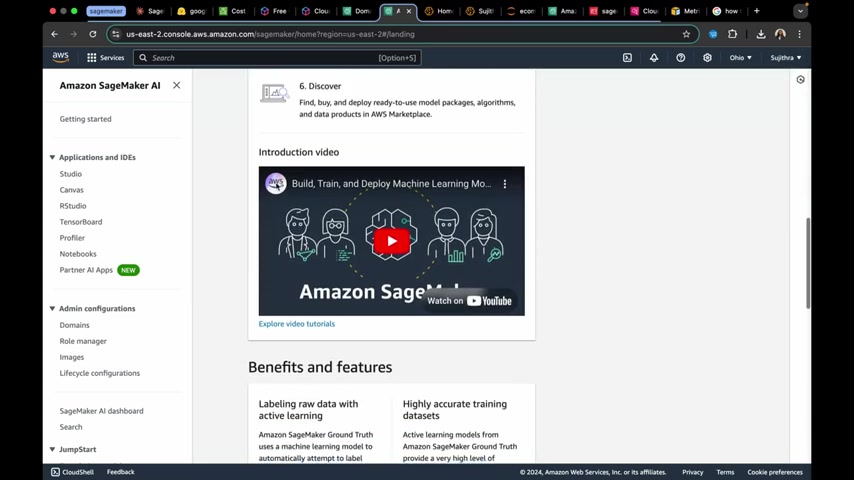The image size is (854, 480).
Task: Click the AWS search field
Action: click(277, 58)
